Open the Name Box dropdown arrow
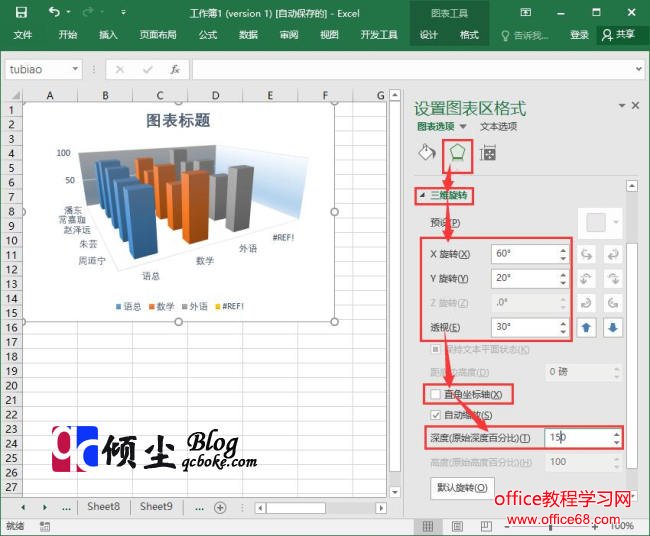This screenshot has width=650, height=536. coord(75,69)
